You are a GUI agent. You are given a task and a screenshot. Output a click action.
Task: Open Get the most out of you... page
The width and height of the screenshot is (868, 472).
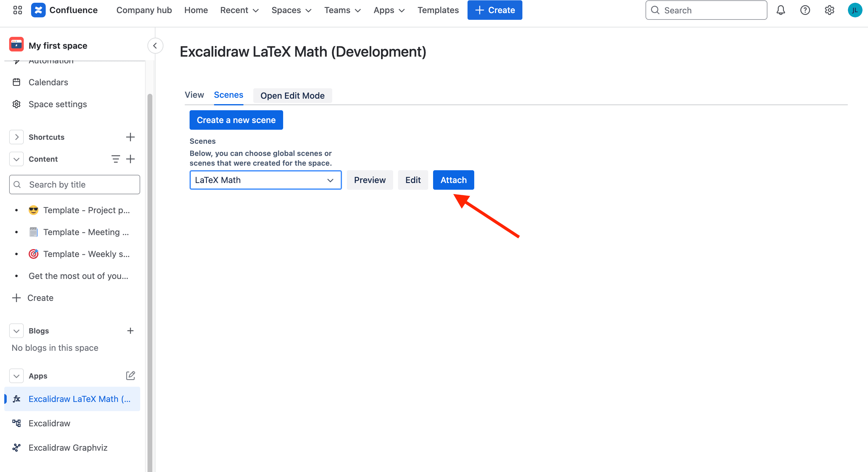(x=79, y=276)
